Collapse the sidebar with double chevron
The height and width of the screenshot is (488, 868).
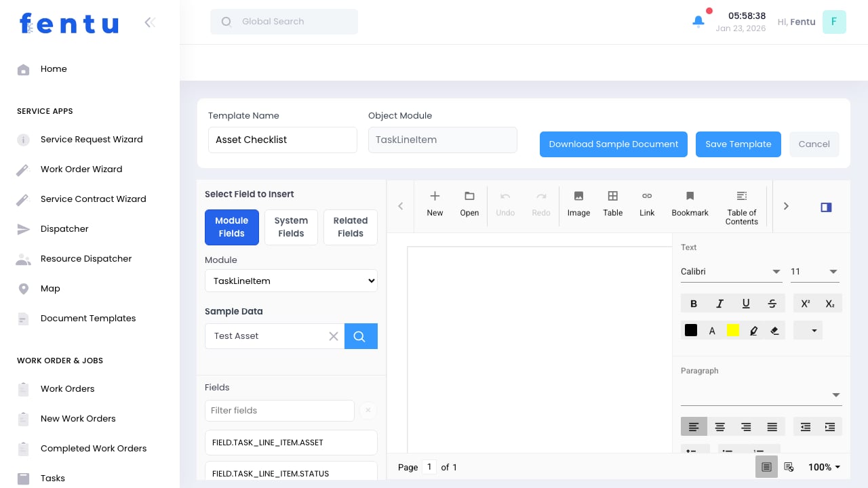(150, 22)
